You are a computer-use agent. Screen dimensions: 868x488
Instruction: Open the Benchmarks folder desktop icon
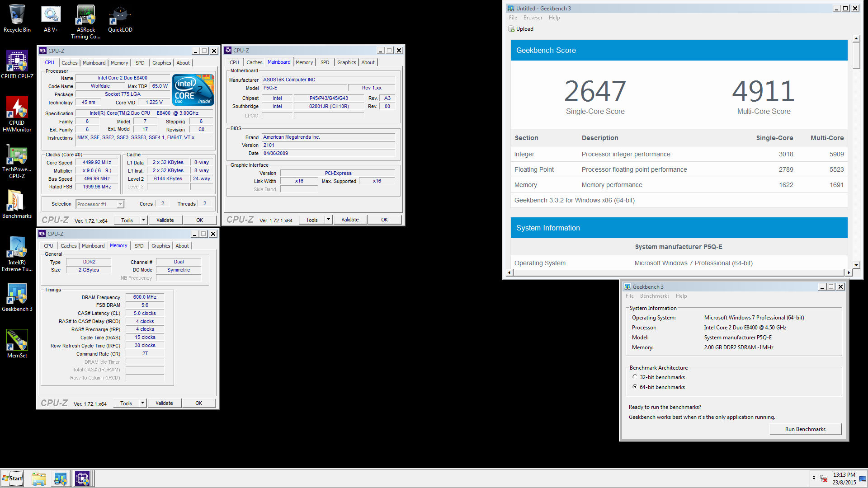click(x=17, y=204)
